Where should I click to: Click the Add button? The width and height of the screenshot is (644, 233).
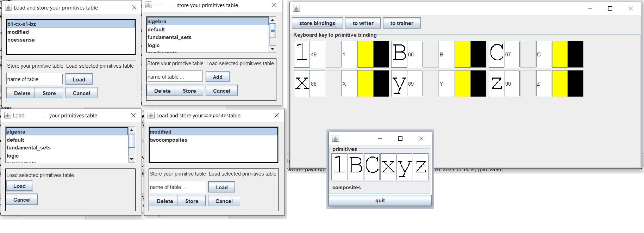[x=218, y=77]
